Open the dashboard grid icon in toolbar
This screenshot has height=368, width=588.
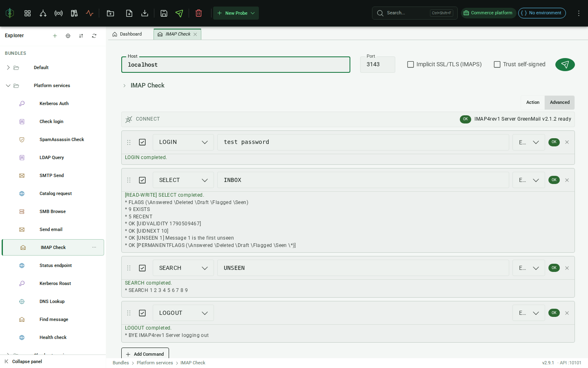click(27, 13)
